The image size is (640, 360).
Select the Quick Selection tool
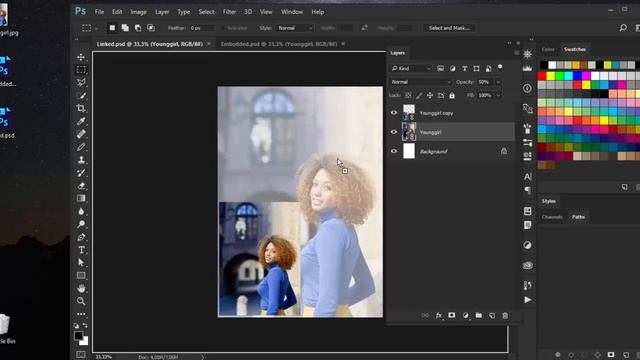click(81, 96)
